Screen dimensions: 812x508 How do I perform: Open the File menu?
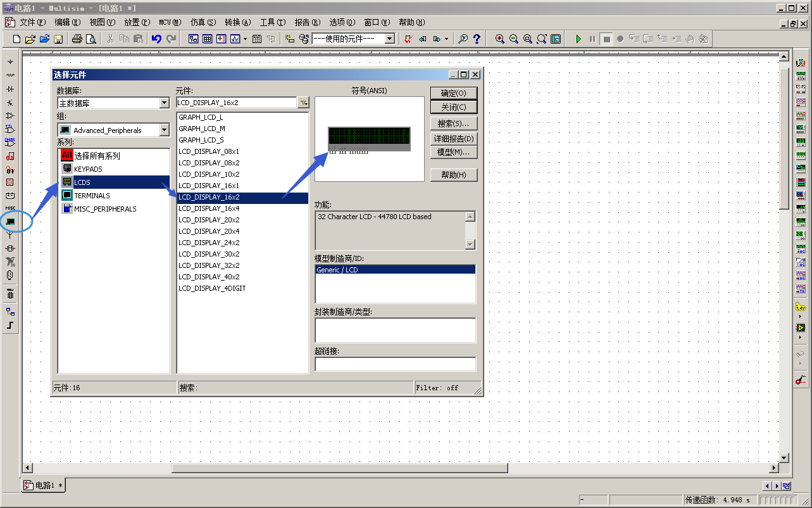[32, 22]
